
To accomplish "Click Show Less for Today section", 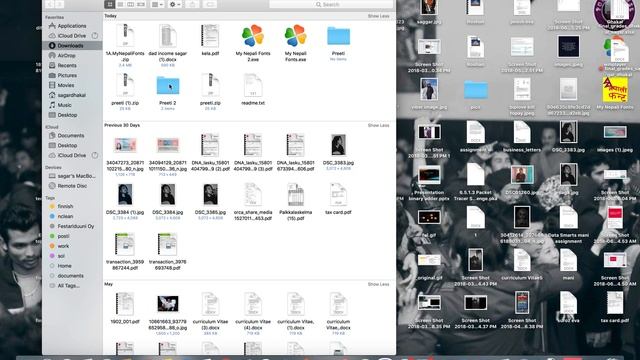I will tap(378, 16).
